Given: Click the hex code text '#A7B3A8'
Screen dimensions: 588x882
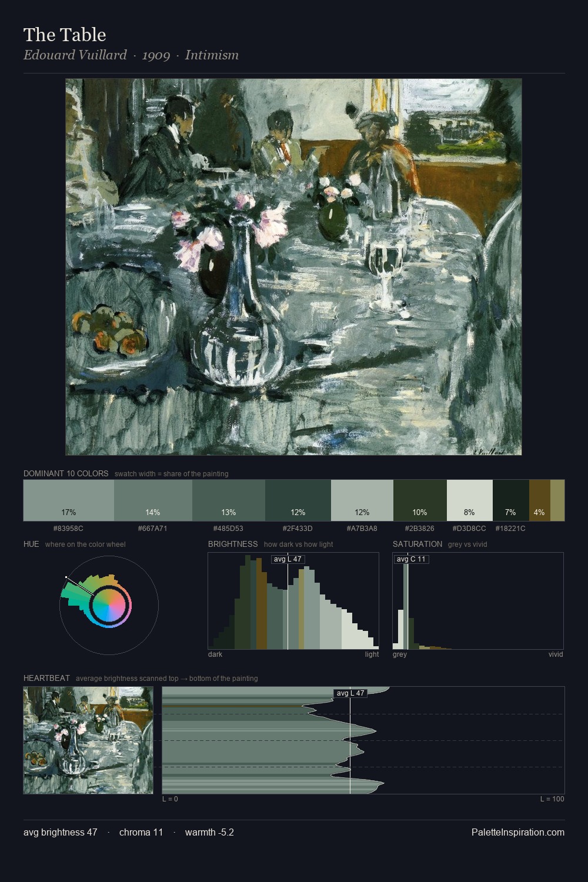Looking at the screenshot, I should (362, 528).
